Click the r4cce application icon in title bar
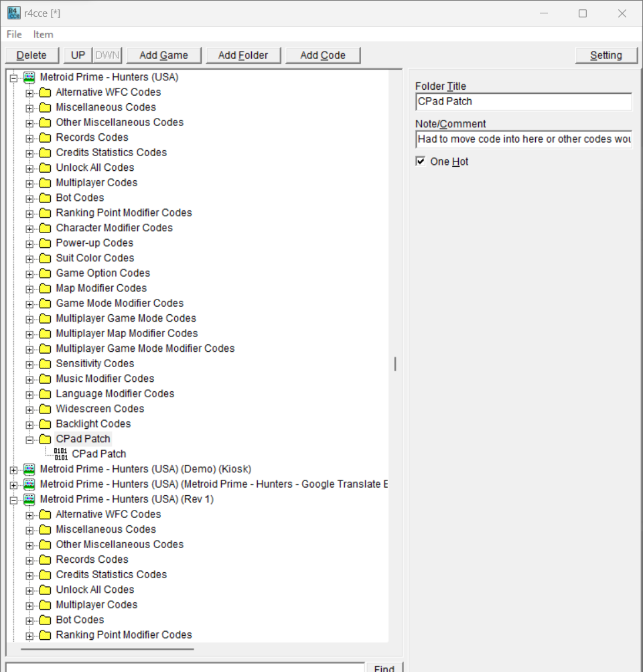 (13, 13)
